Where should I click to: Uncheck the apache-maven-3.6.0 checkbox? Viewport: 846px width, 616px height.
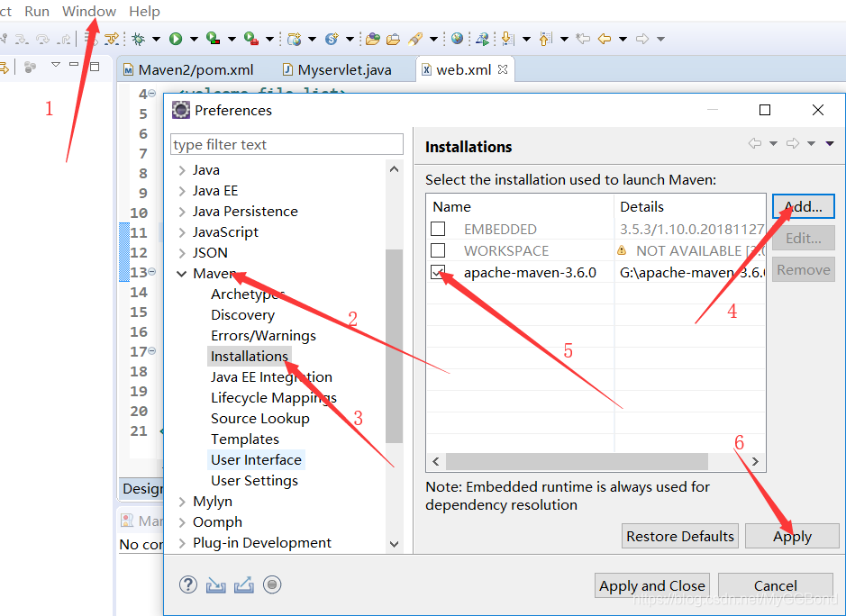438,272
